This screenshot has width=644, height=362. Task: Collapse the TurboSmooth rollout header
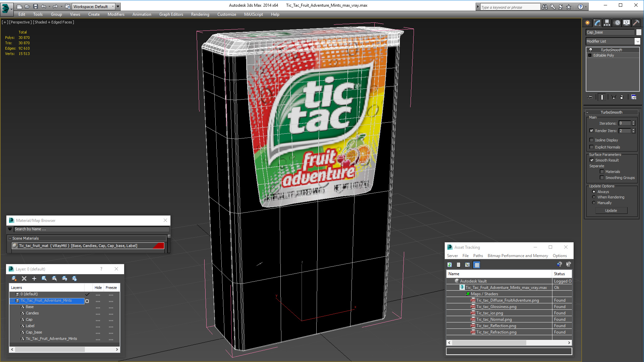click(611, 112)
